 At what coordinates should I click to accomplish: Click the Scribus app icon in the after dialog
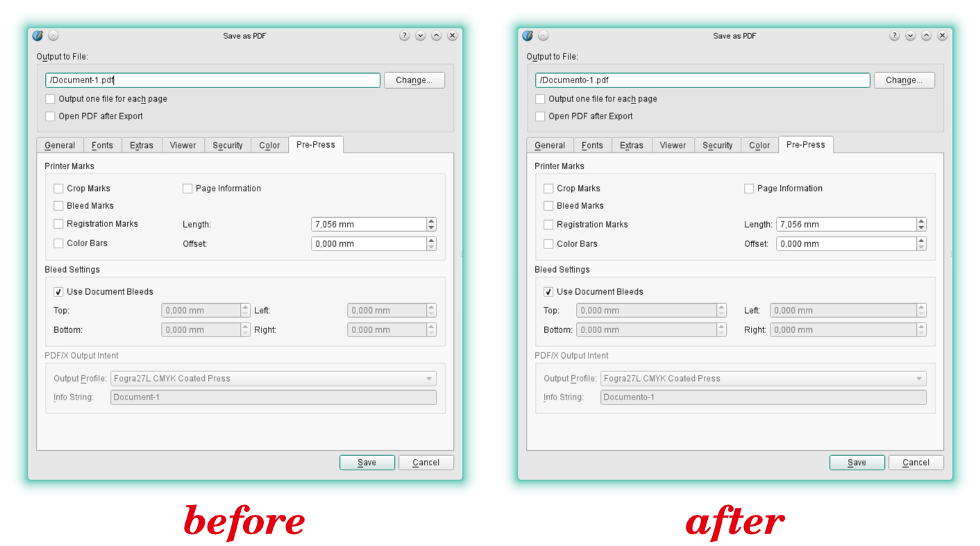528,36
